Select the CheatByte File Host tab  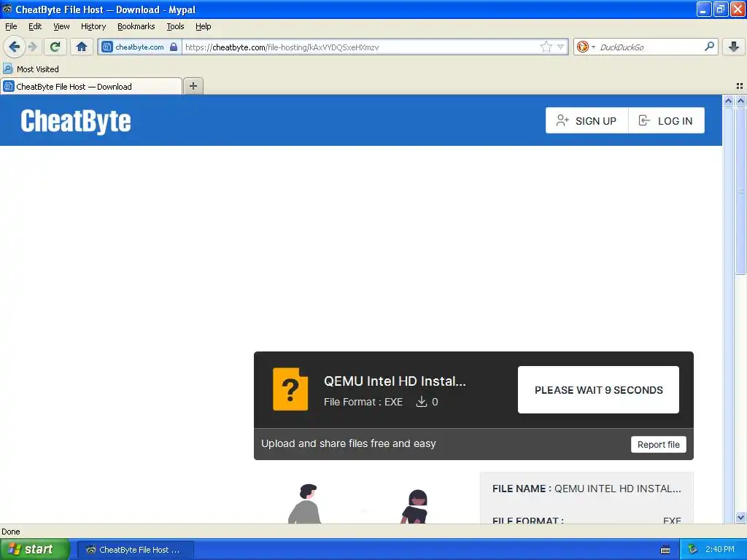(91, 86)
